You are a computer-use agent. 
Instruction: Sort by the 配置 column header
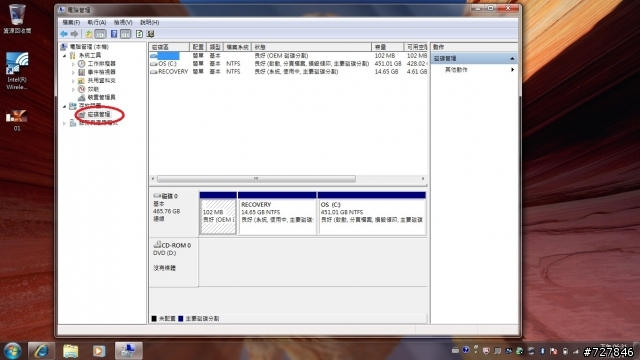[198, 47]
